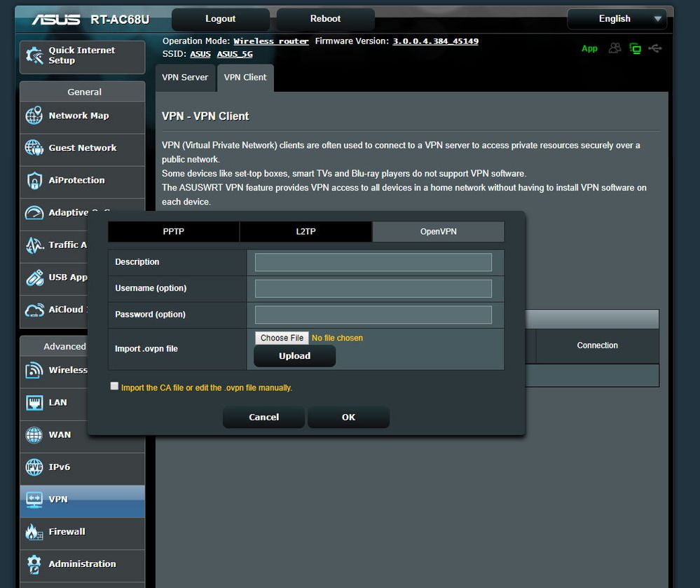This screenshot has height=588, width=700.
Task: Click the Username (option) text field
Action: tap(373, 289)
